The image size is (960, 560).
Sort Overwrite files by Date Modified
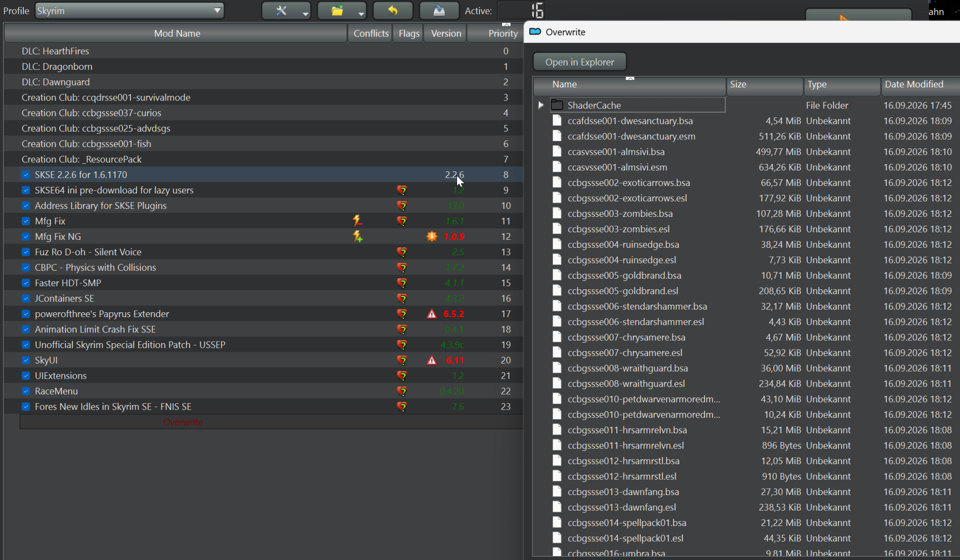click(920, 84)
